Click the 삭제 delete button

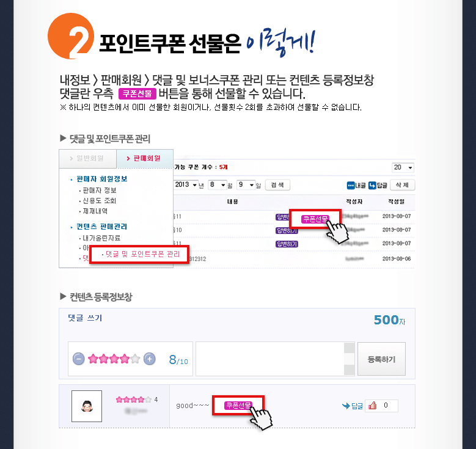[402, 185]
